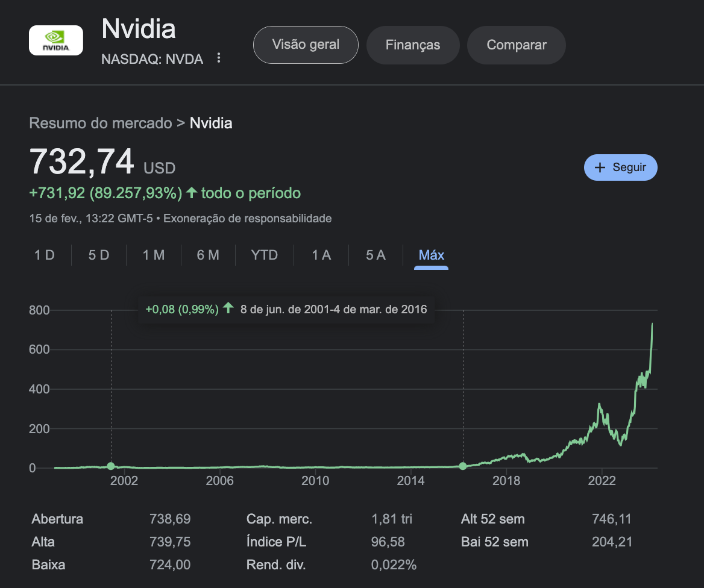
Task: Open the Comparar tab
Action: (x=517, y=45)
